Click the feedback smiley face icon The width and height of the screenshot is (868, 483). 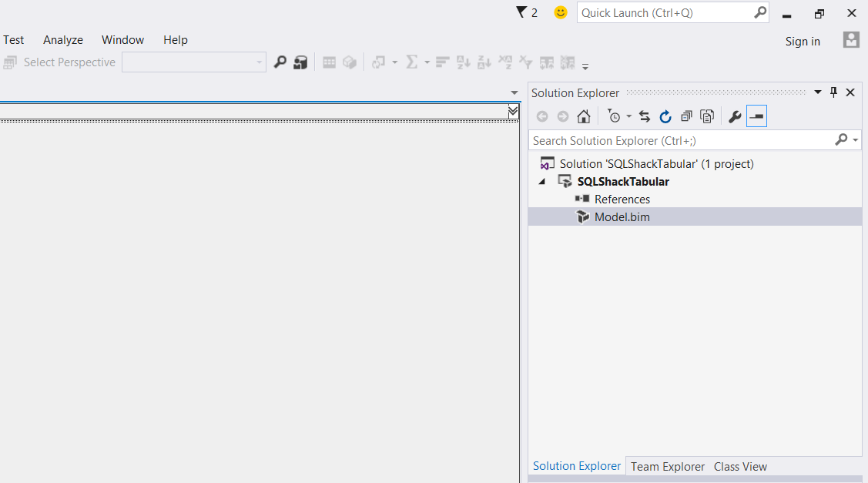tap(561, 12)
